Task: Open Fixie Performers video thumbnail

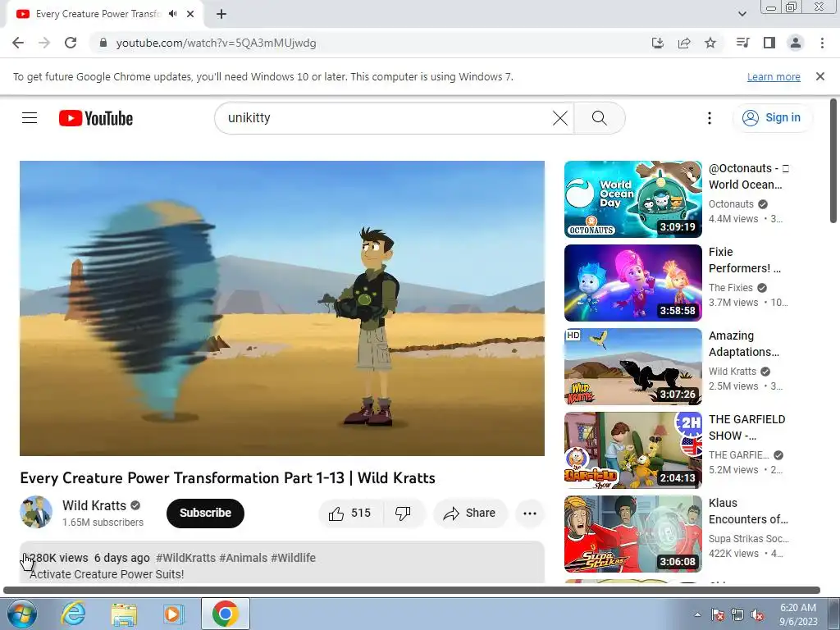Action: [632, 283]
